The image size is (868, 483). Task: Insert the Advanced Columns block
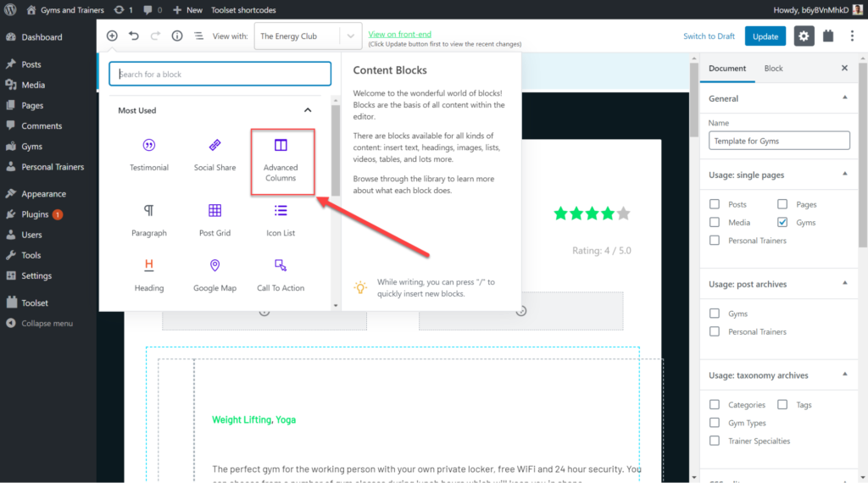pyautogui.click(x=281, y=161)
